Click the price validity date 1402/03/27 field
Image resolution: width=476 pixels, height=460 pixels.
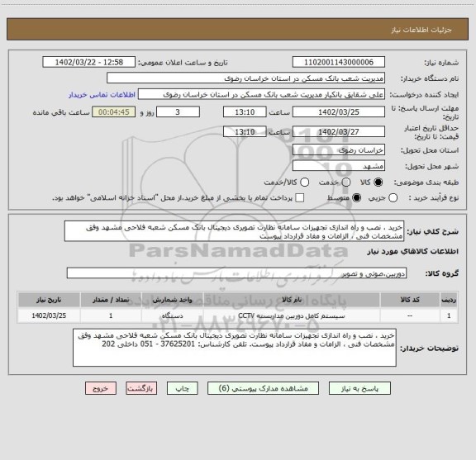coord(339,131)
